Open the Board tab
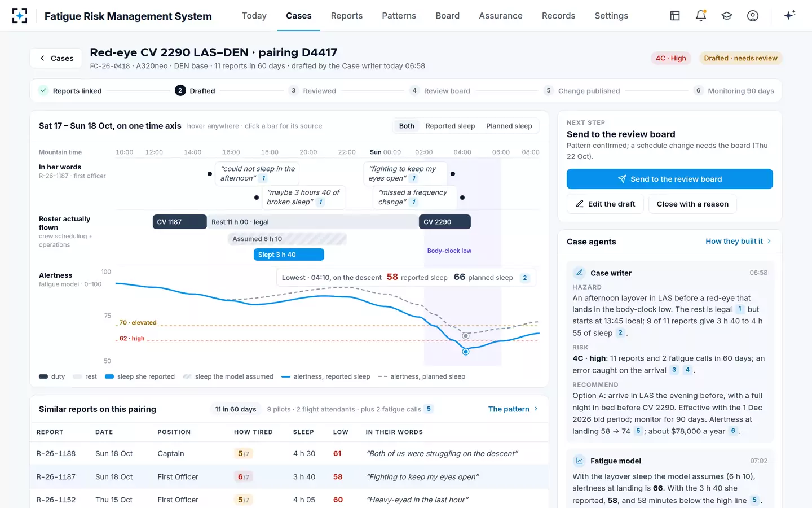The width and height of the screenshot is (812, 508). click(x=448, y=16)
